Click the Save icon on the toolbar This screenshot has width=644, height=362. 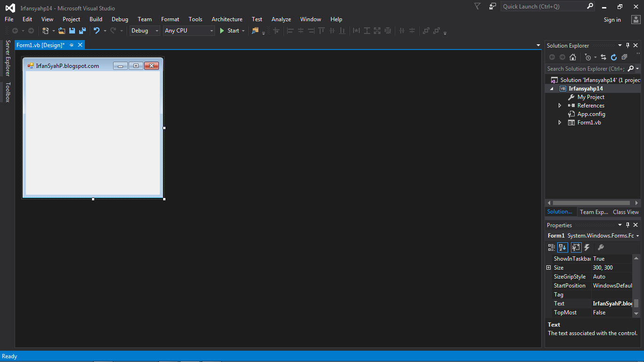72,31
